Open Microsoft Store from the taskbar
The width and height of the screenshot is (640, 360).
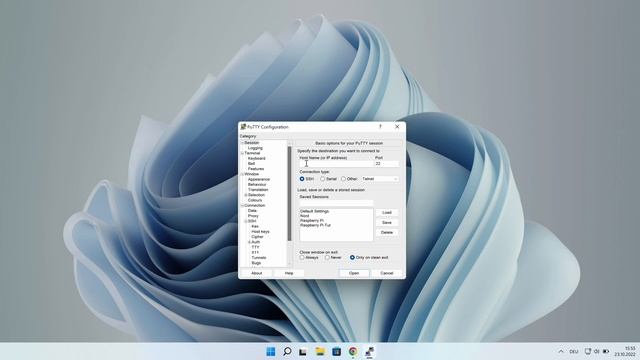pos(336,351)
